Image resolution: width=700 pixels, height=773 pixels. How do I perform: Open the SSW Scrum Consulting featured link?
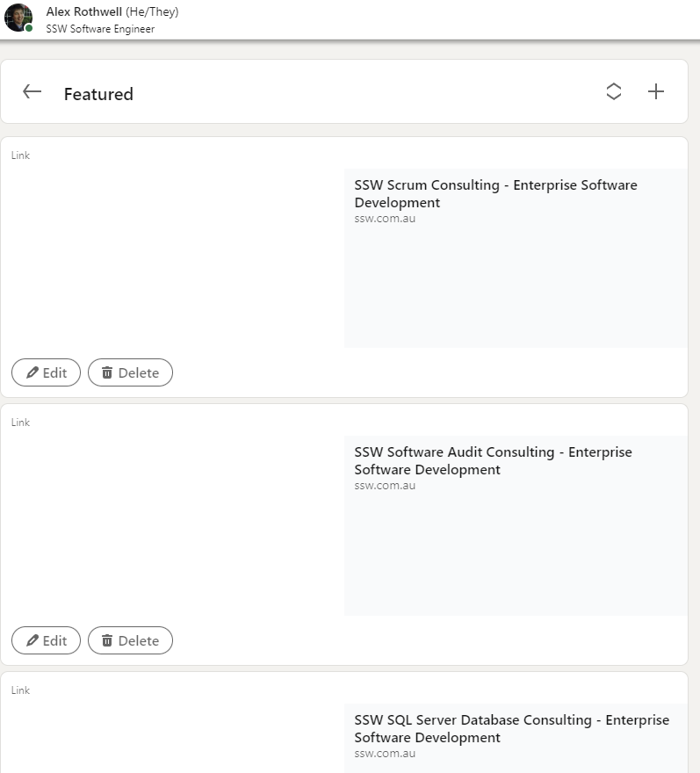click(x=495, y=194)
